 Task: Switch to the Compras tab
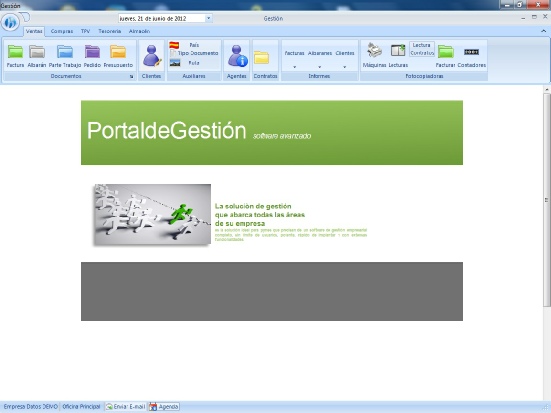tap(62, 31)
